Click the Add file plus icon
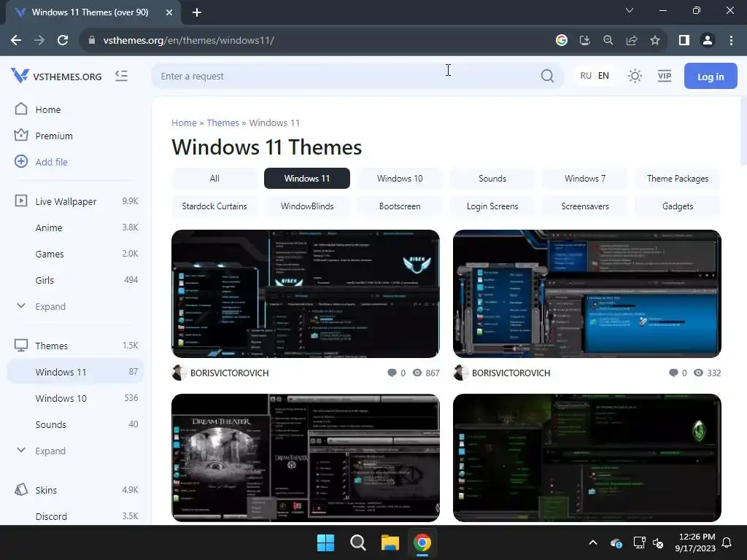The width and height of the screenshot is (747, 560). pos(21,161)
